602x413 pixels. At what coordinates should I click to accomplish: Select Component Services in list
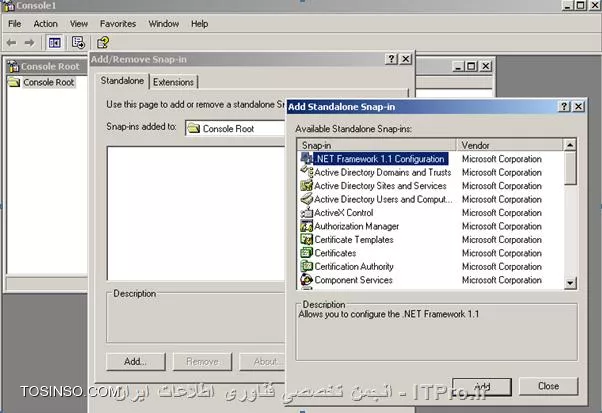430,280
